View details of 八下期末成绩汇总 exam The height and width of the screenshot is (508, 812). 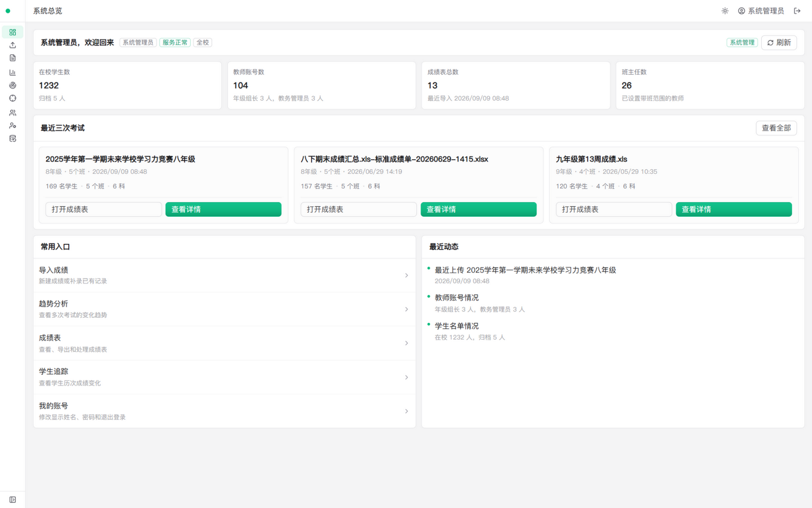tap(479, 209)
